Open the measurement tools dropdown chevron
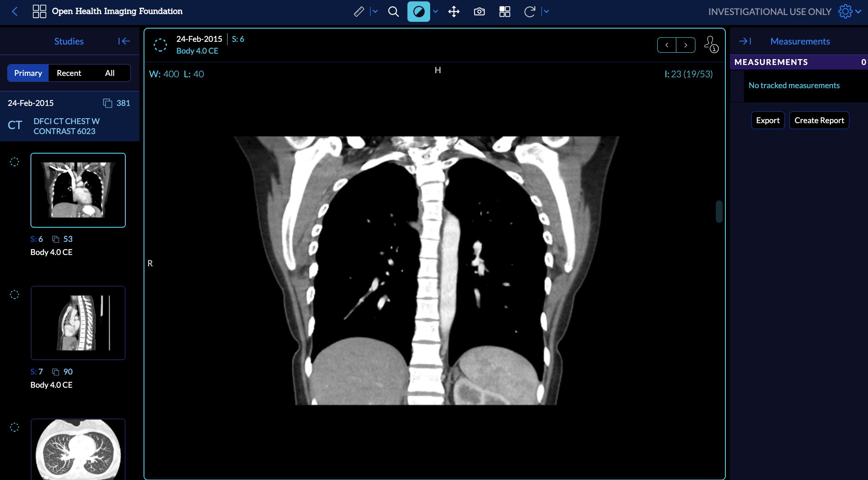 click(x=374, y=11)
